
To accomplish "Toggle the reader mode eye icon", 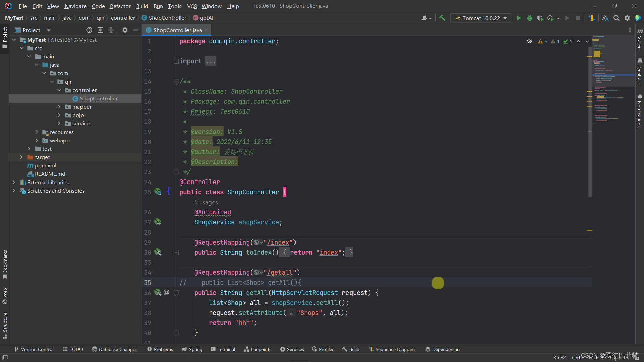I will point(529,41).
